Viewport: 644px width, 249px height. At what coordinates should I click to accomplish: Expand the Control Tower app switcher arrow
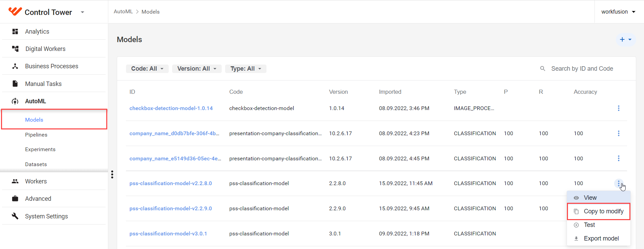tap(82, 12)
